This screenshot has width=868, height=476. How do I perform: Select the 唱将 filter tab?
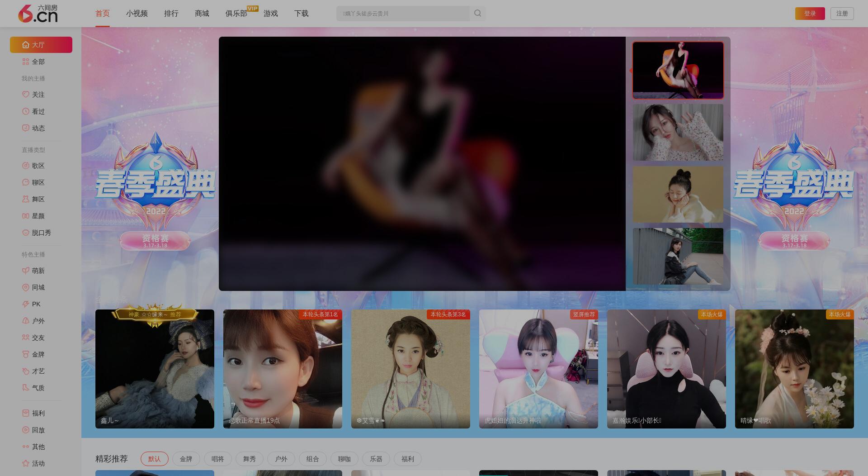[218, 459]
